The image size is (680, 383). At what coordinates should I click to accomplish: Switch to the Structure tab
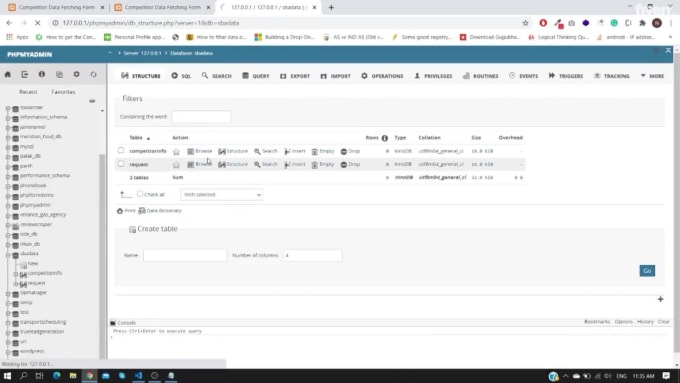tap(141, 76)
